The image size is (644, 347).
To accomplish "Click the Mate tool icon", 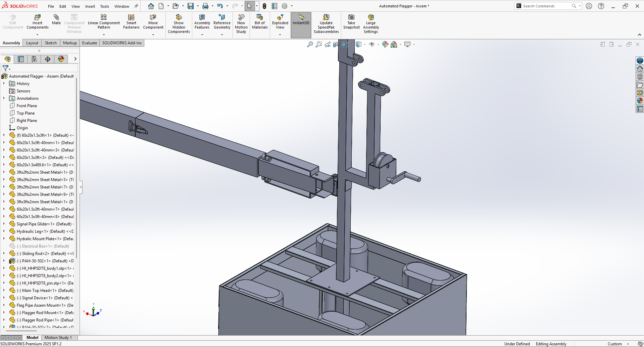I will [x=56, y=17].
